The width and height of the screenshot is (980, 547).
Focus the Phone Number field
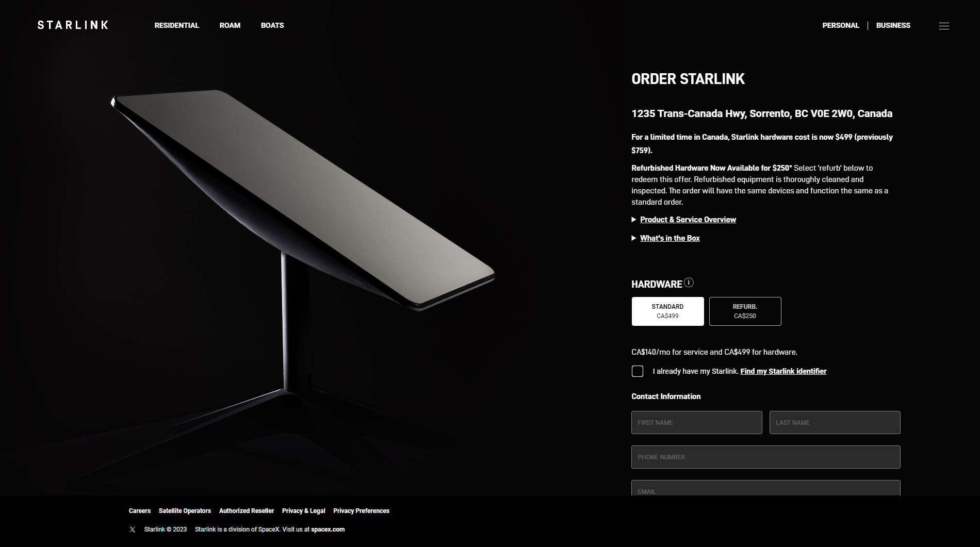click(765, 457)
